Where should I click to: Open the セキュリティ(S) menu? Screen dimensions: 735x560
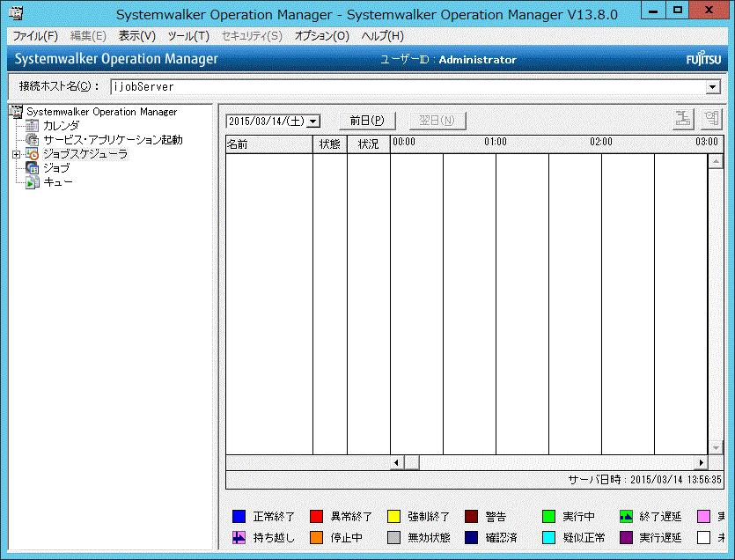click(252, 36)
